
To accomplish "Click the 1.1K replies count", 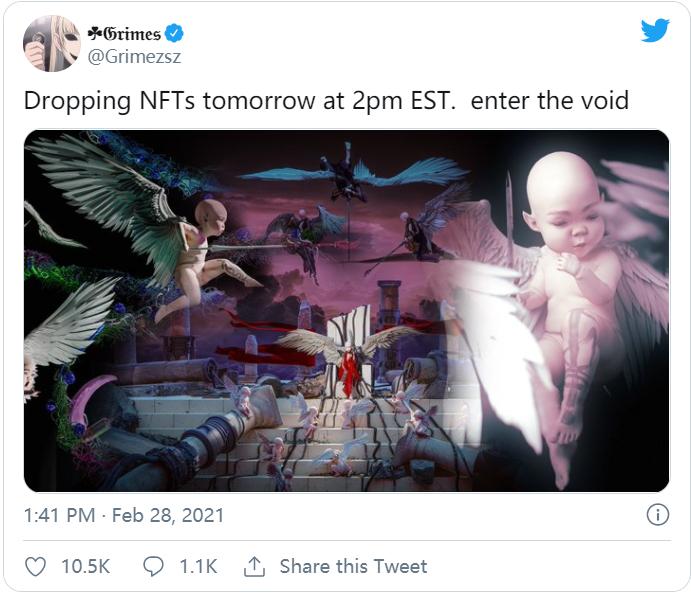I will [198, 567].
